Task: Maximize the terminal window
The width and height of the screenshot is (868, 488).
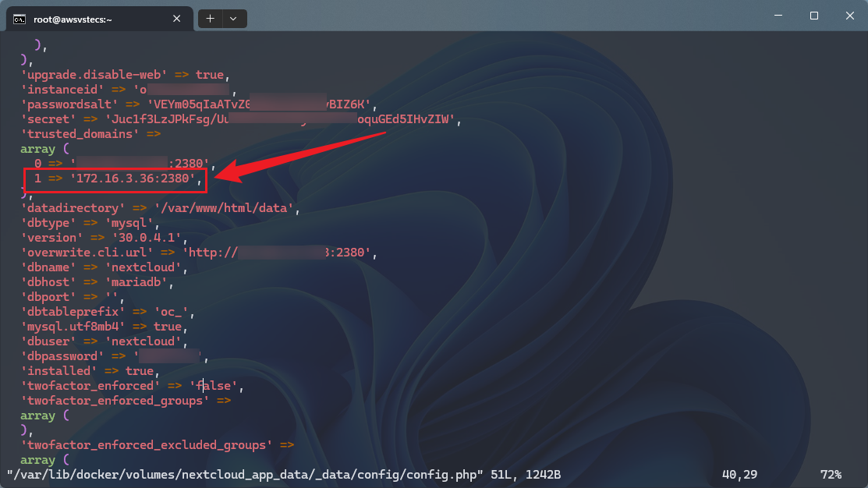Action: tap(813, 16)
